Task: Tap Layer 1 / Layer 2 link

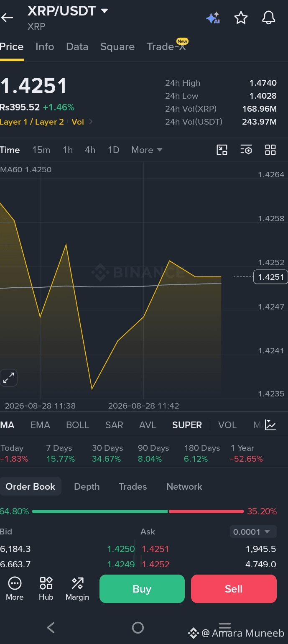Action: pos(32,122)
